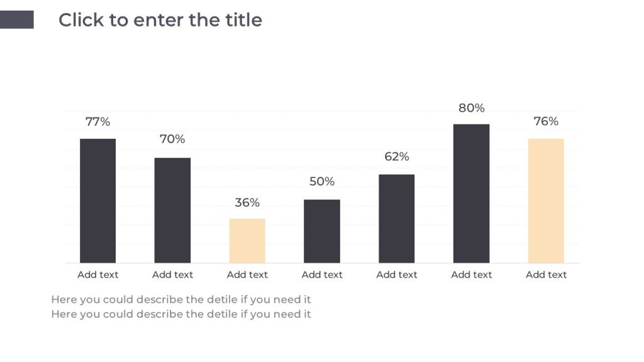Click the second description line of text
The width and height of the screenshot is (644, 362).
pyautogui.click(x=181, y=314)
